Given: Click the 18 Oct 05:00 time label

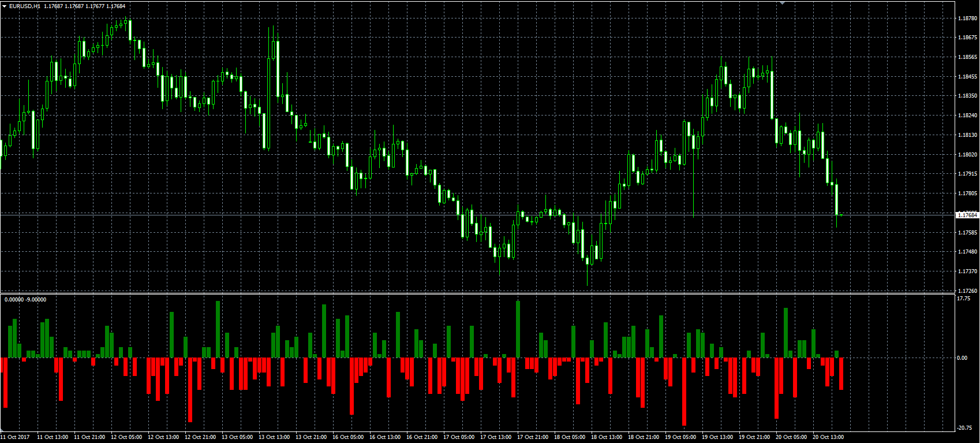Looking at the screenshot, I should click(x=570, y=437).
